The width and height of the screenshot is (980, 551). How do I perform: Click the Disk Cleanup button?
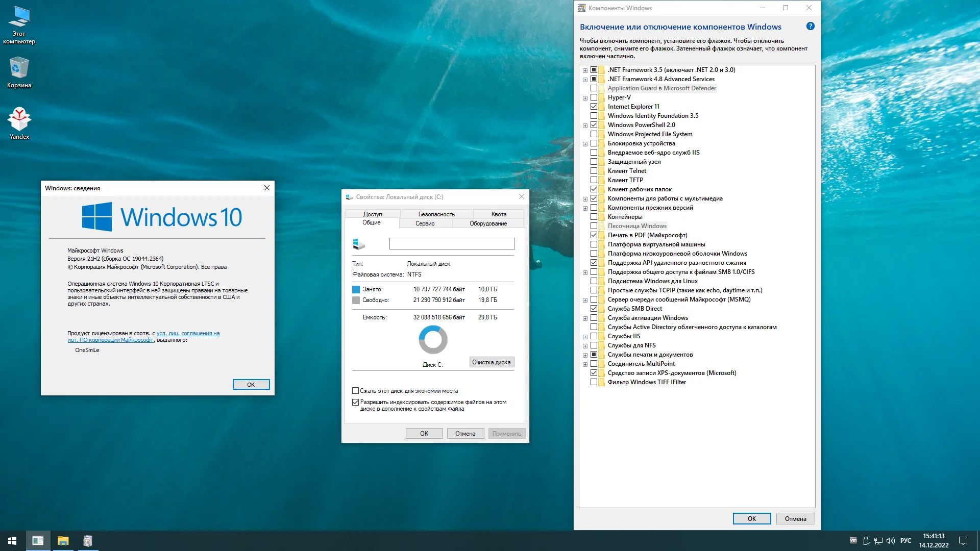click(491, 362)
